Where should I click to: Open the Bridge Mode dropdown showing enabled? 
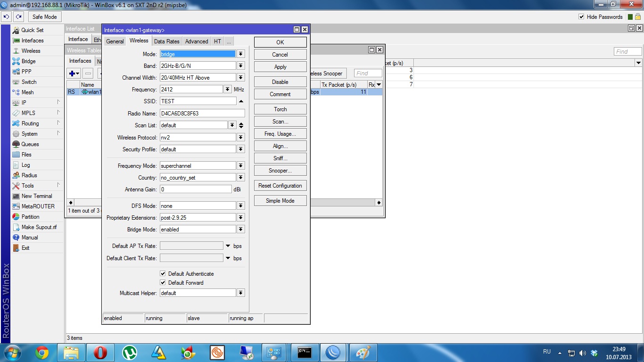(x=241, y=230)
